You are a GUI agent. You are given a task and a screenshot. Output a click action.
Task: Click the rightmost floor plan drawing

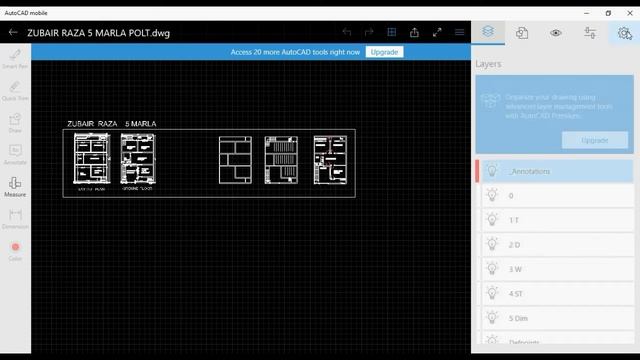tap(330, 160)
